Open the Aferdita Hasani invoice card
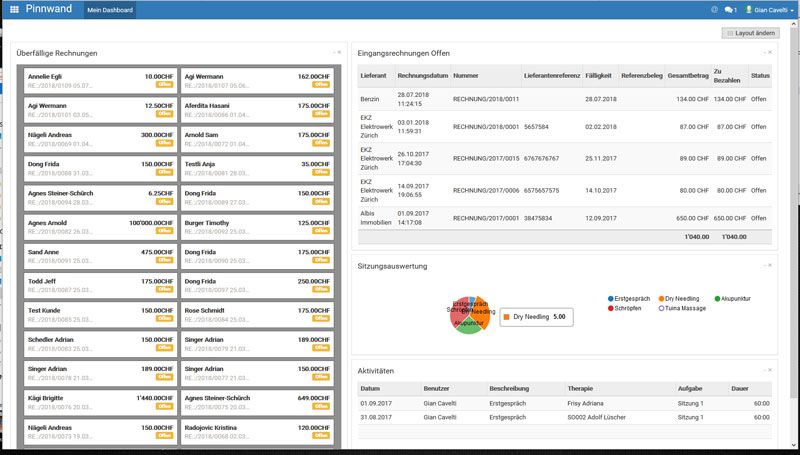800x455 pixels. tap(257, 110)
